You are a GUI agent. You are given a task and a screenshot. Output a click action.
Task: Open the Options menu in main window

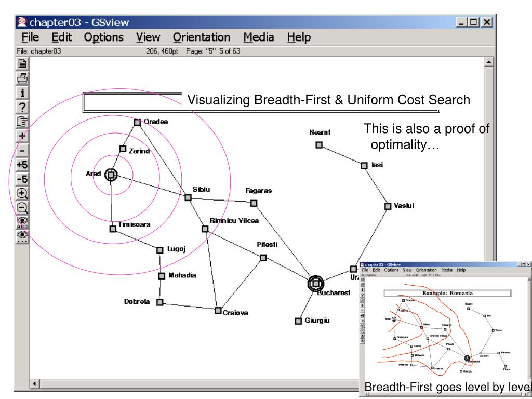pyautogui.click(x=103, y=37)
